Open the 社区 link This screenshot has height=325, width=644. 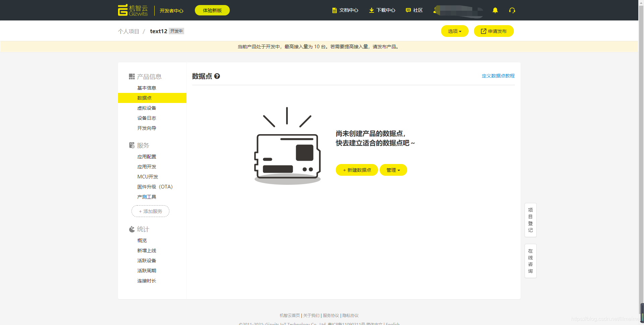(418, 10)
